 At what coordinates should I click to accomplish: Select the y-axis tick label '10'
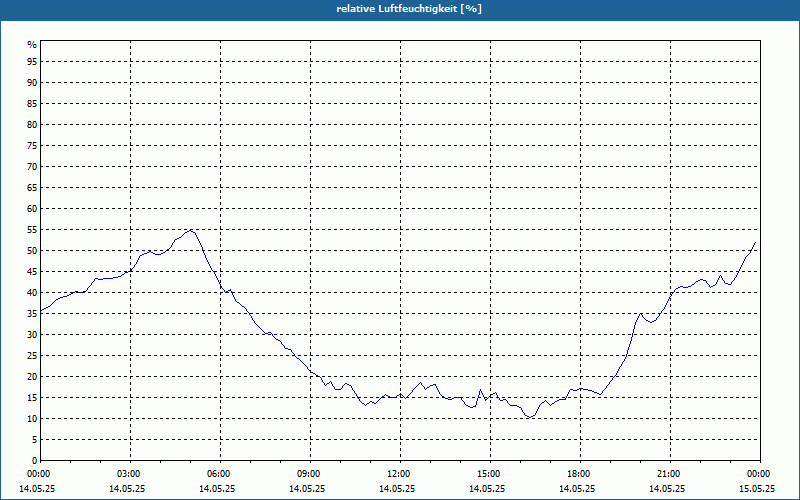(x=32, y=418)
